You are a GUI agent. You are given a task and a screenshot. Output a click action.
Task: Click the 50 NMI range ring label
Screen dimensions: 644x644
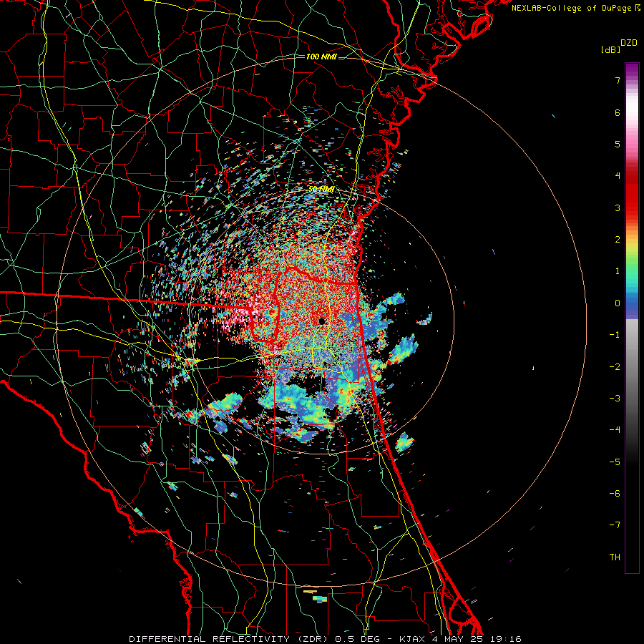point(321,190)
